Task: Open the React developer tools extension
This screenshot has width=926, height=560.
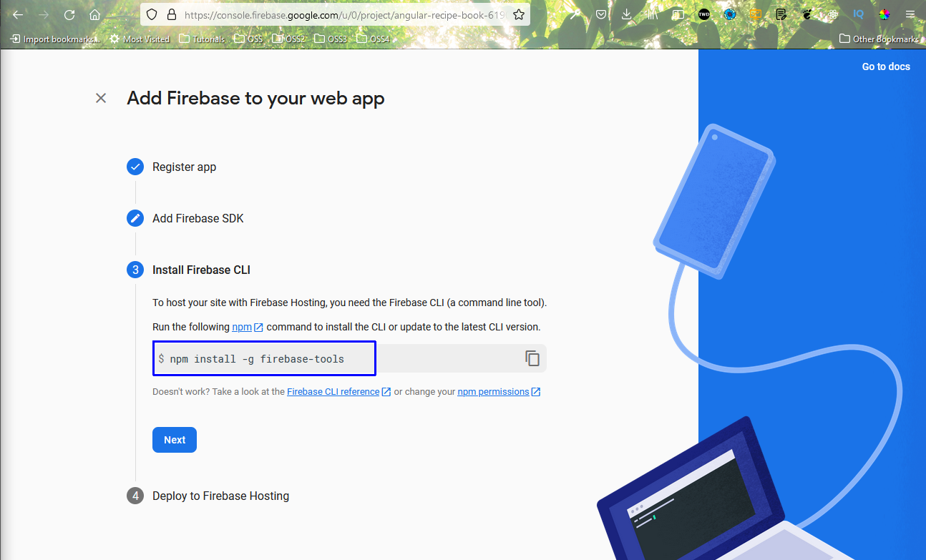Action: click(x=833, y=14)
